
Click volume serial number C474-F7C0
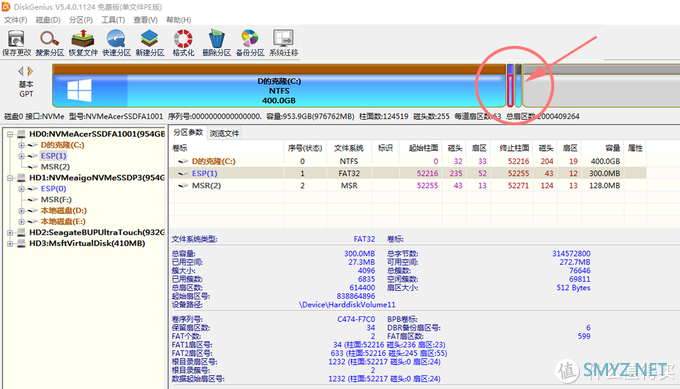point(356,319)
